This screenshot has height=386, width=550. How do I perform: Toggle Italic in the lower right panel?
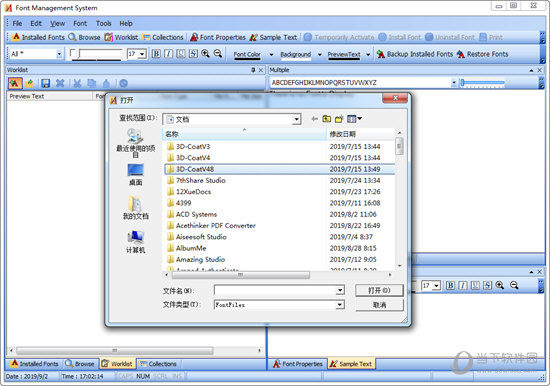pyautogui.click(x=463, y=285)
